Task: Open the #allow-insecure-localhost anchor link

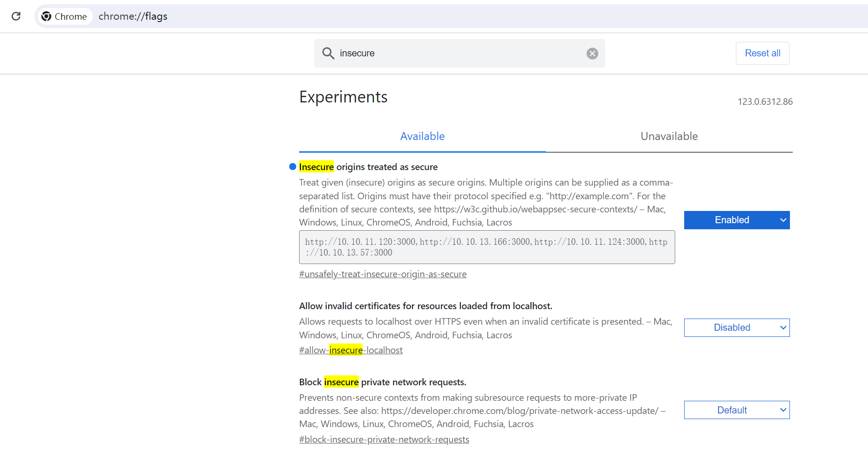Action: coord(351,350)
